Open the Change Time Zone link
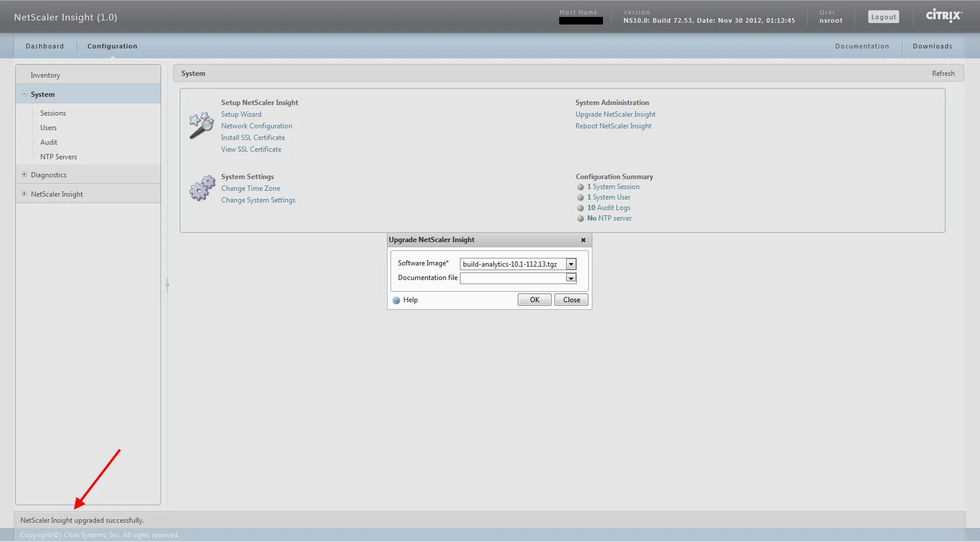The width and height of the screenshot is (980, 542). tap(250, 188)
